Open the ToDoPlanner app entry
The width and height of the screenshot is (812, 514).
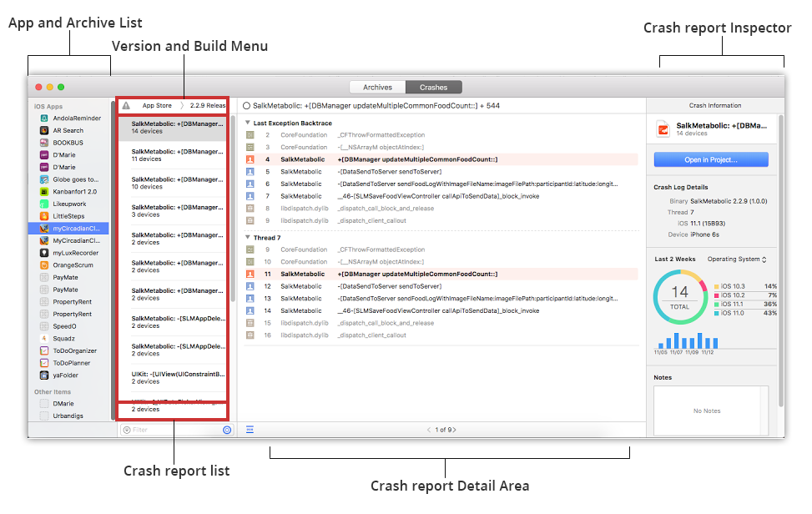(65, 363)
